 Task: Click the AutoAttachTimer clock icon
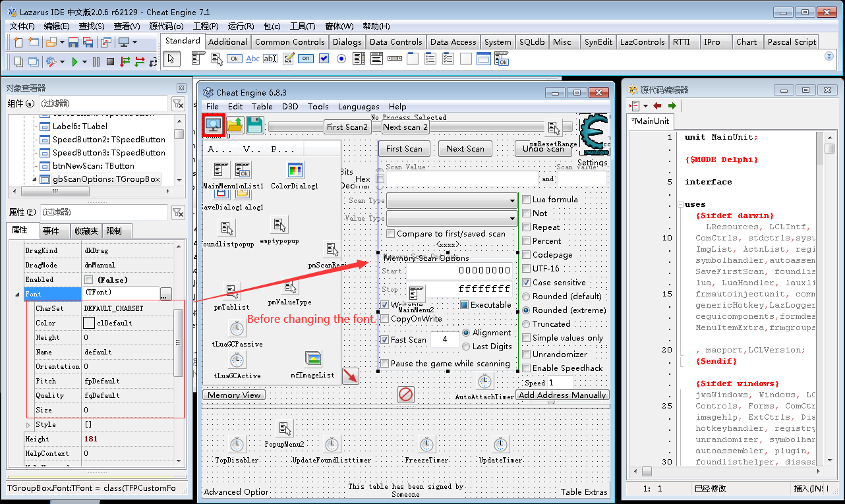pyautogui.click(x=485, y=381)
